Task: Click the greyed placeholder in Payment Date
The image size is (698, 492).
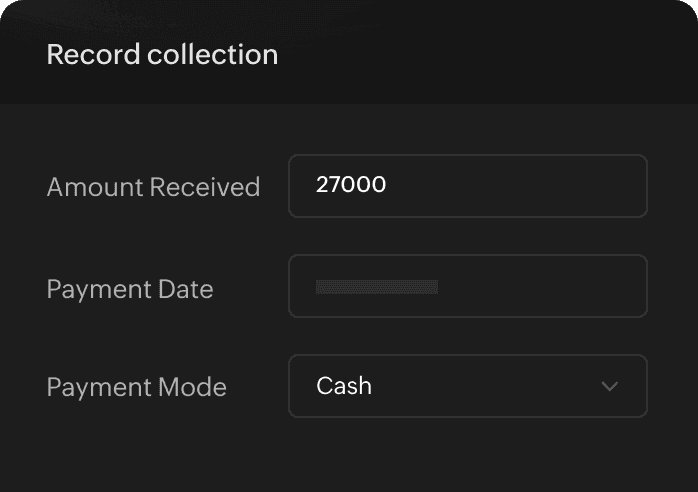Action: [376, 287]
